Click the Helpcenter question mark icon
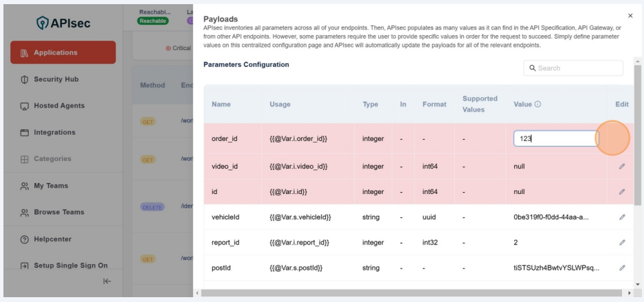The height and width of the screenshot is (302, 644). point(24,239)
